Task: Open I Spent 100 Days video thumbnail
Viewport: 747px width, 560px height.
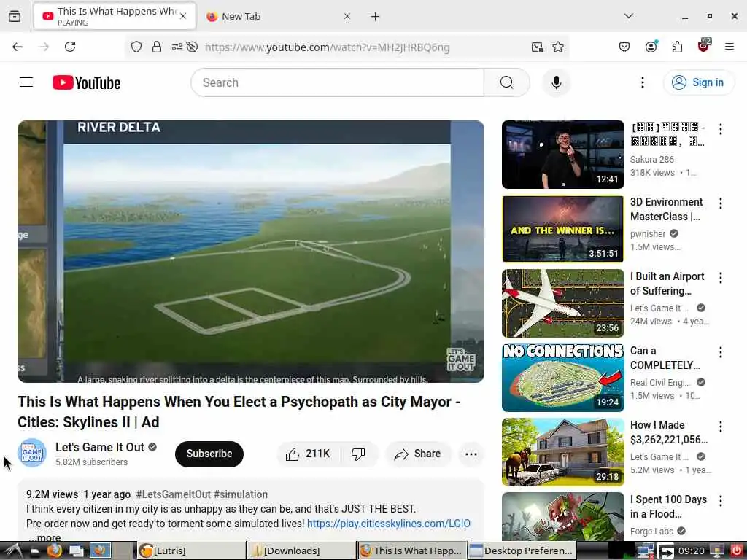Action: [562, 516]
